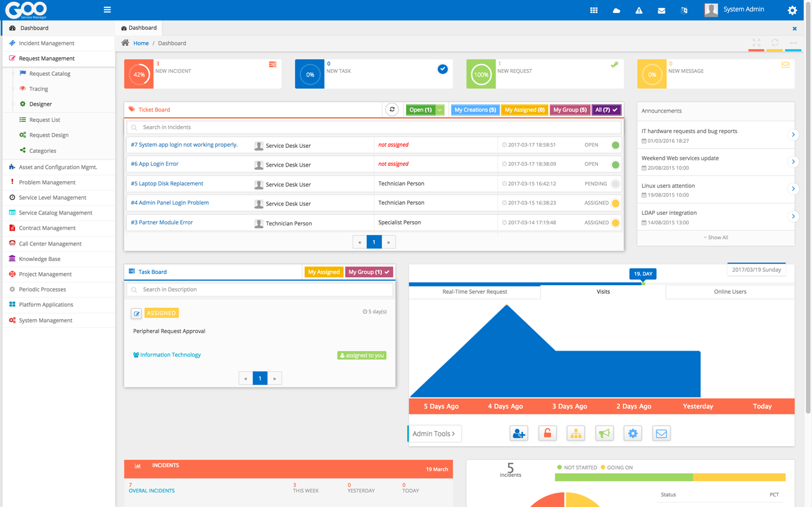Click the gear settings admin tool icon
This screenshot has width=812, height=507.
(x=633, y=434)
